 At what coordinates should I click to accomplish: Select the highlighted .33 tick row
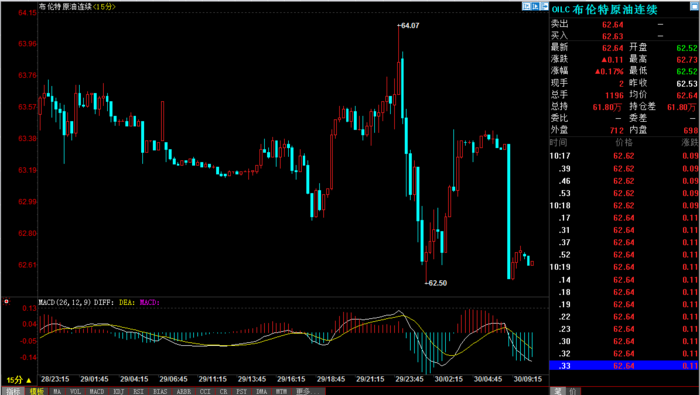[625, 366]
